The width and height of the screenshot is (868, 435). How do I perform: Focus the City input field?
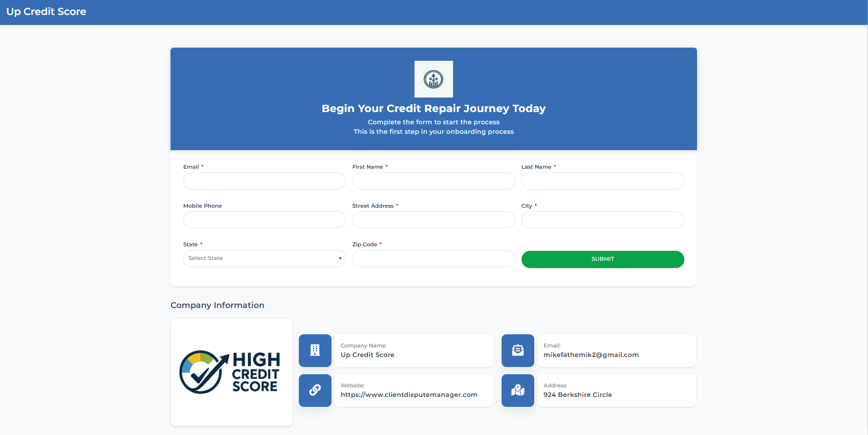click(603, 220)
